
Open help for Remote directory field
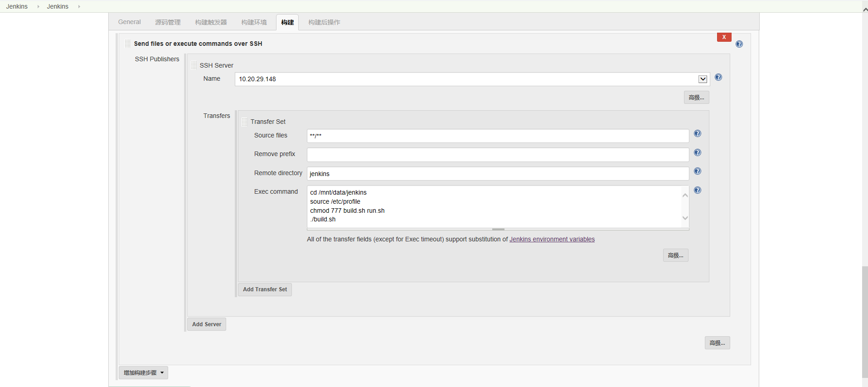coord(697,171)
